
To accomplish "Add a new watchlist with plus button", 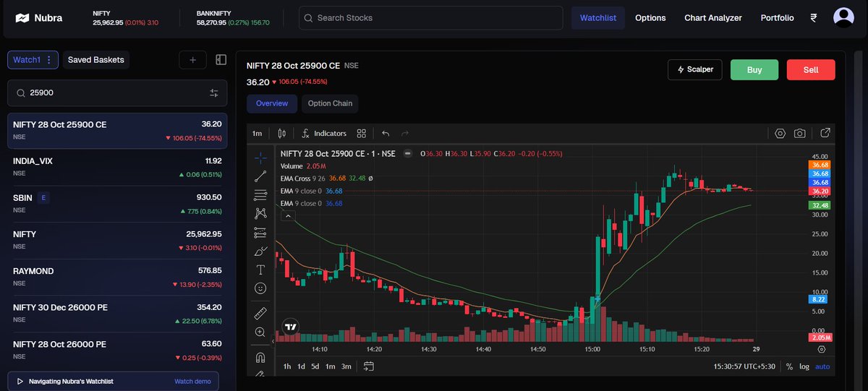I will (x=192, y=60).
